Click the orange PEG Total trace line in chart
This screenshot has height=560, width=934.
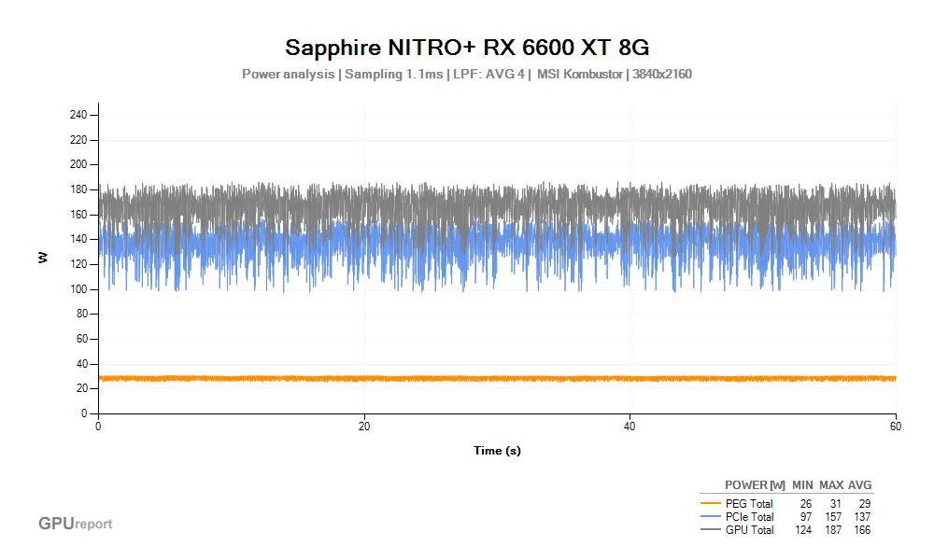497,379
